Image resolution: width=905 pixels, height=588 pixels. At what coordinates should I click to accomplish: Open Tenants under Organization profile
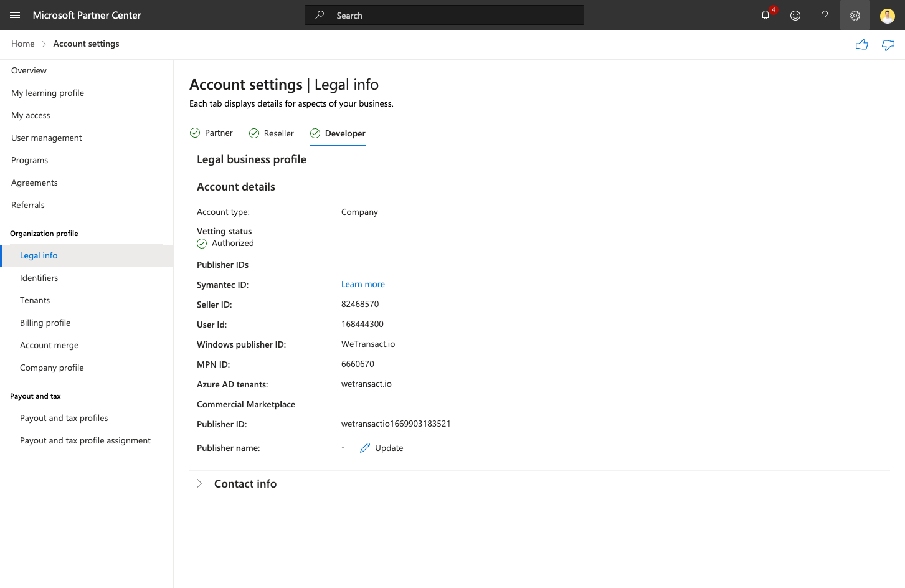(35, 300)
